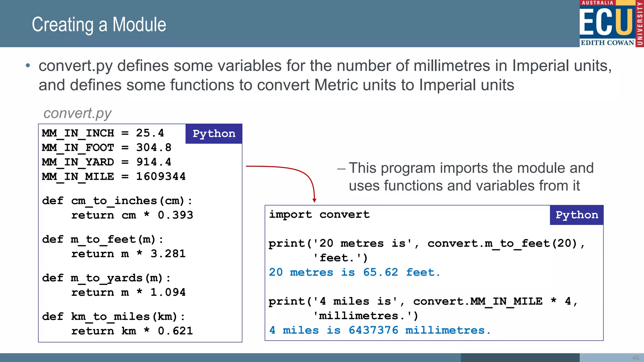Click the convert.MM_IN_MILE * 4 expression
644x362 pixels.
[491, 302]
